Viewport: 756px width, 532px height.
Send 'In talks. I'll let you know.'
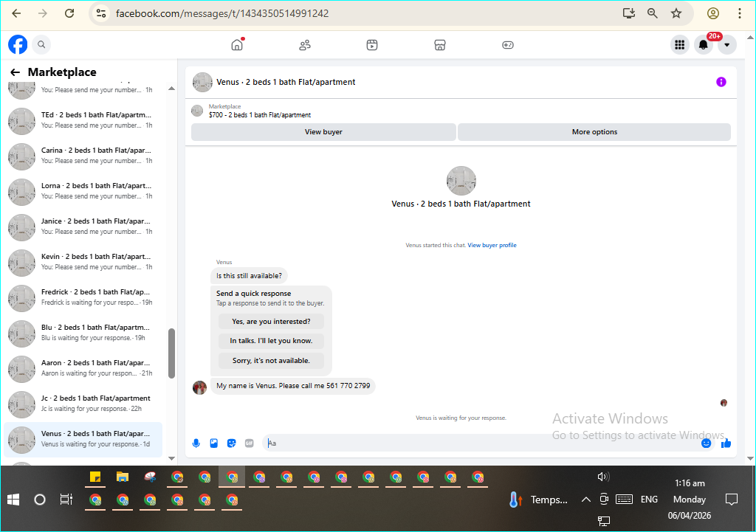click(271, 341)
